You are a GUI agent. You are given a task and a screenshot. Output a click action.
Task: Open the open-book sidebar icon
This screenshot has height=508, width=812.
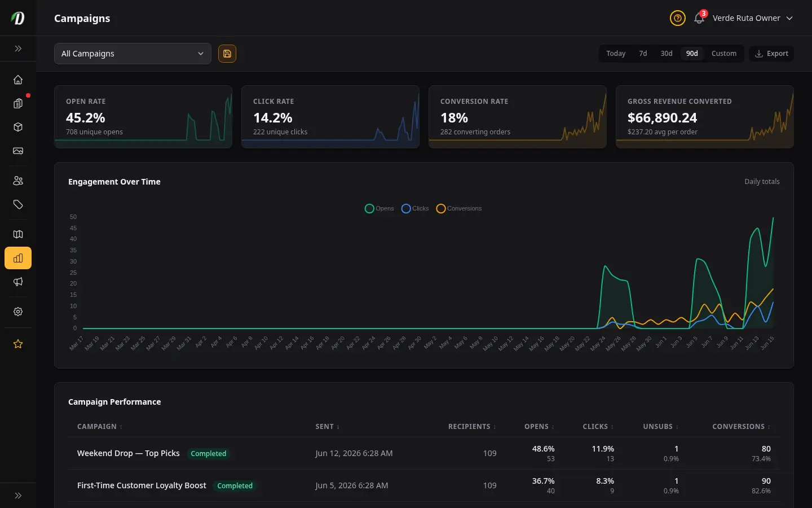18,234
